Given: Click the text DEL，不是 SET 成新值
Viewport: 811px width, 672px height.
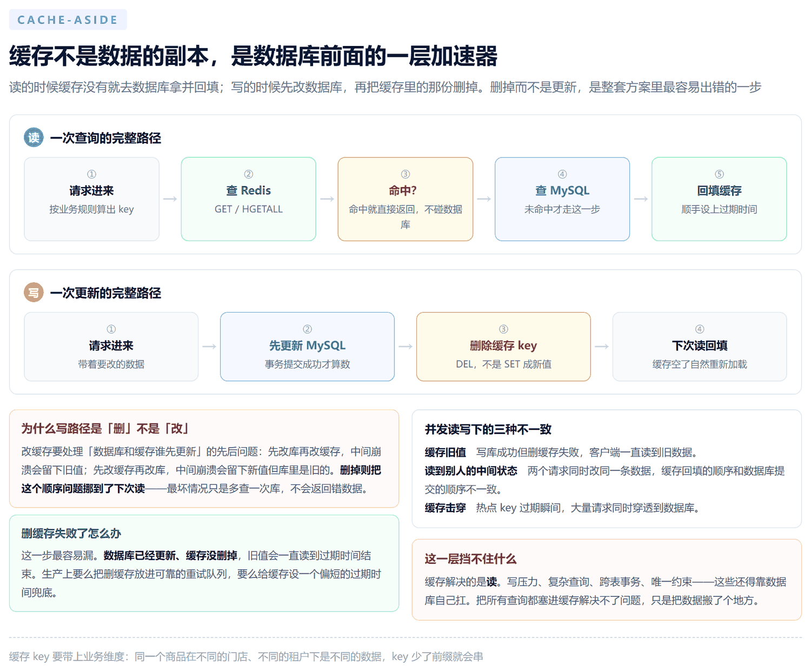Looking at the screenshot, I should point(503,364).
